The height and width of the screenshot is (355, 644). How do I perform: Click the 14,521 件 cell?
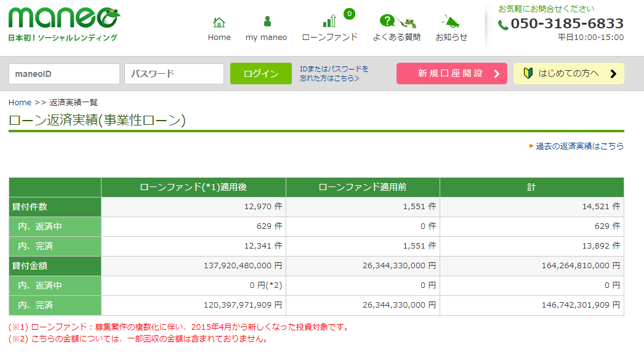[532, 207]
